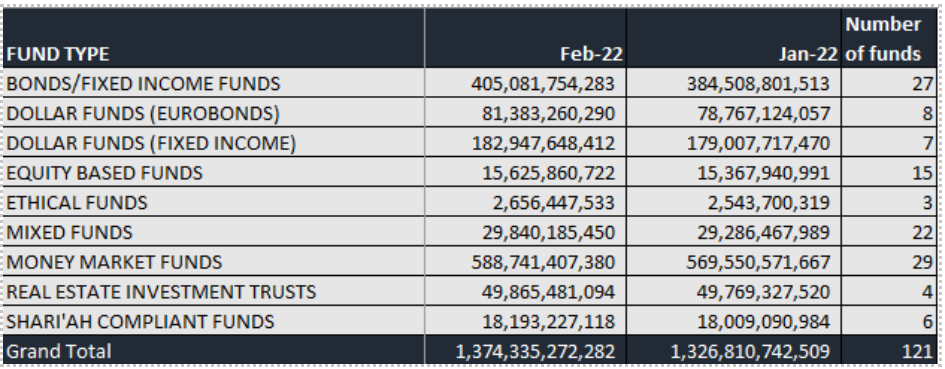Select SHARI'AH COMPLIANT FUNDS cell
This screenshot has height=369, width=945.
click(214, 320)
